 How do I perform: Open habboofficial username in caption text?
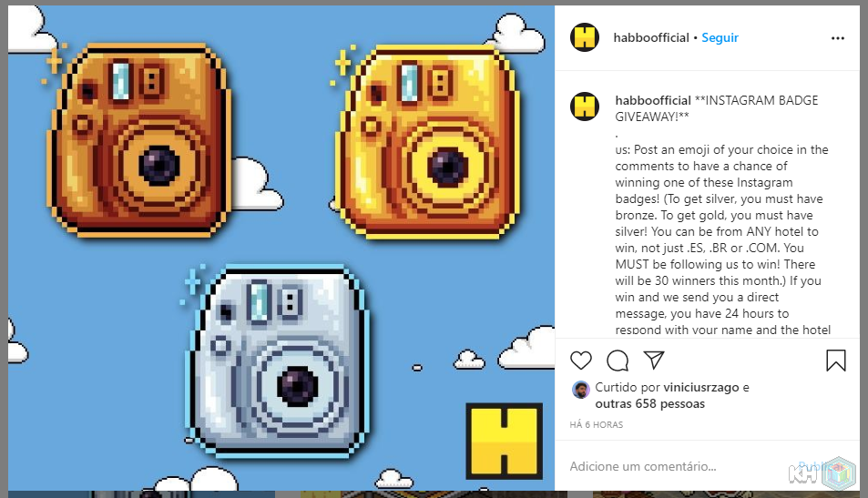click(653, 100)
